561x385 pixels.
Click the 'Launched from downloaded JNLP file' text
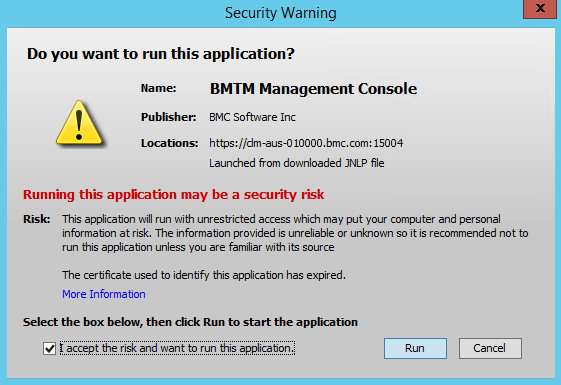click(297, 163)
